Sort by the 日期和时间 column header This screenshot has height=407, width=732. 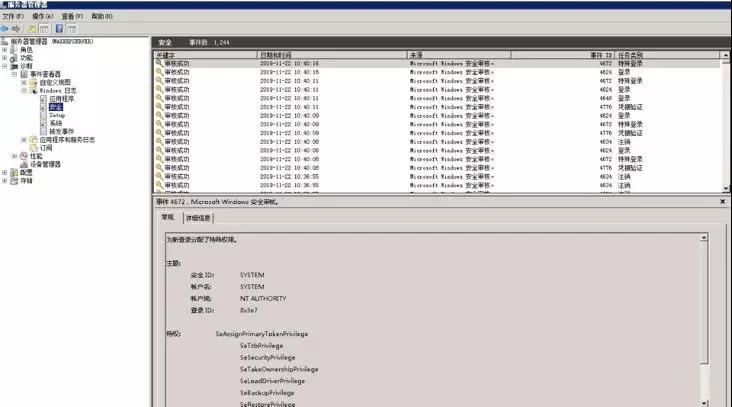pos(332,55)
